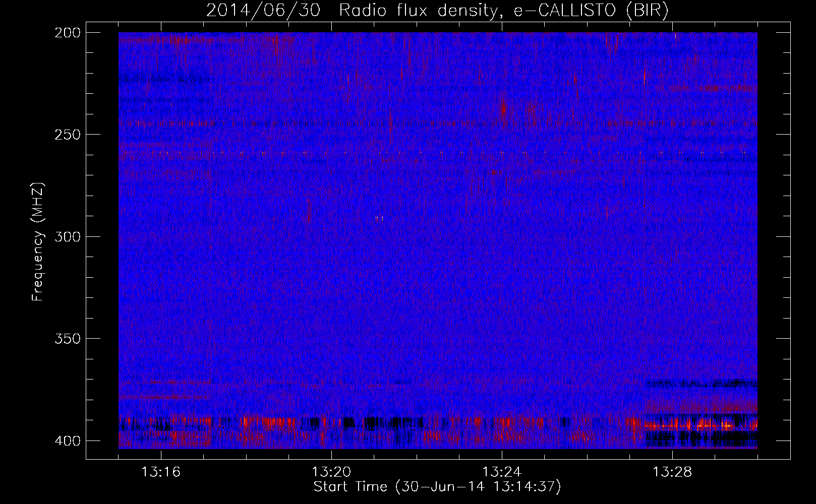Click the 13:24 time tick label
The height and width of the screenshot is (504, 816).
coord(502,472)
